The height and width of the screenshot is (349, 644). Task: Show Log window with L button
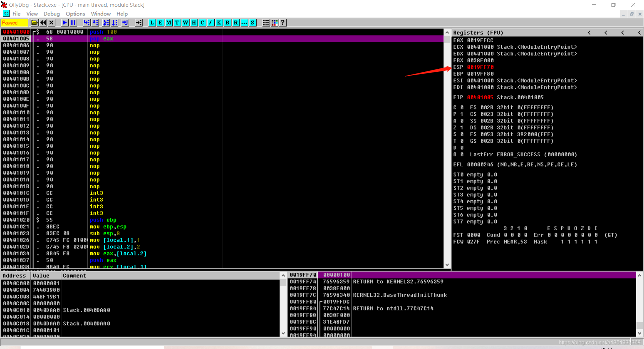pos(152,22)
